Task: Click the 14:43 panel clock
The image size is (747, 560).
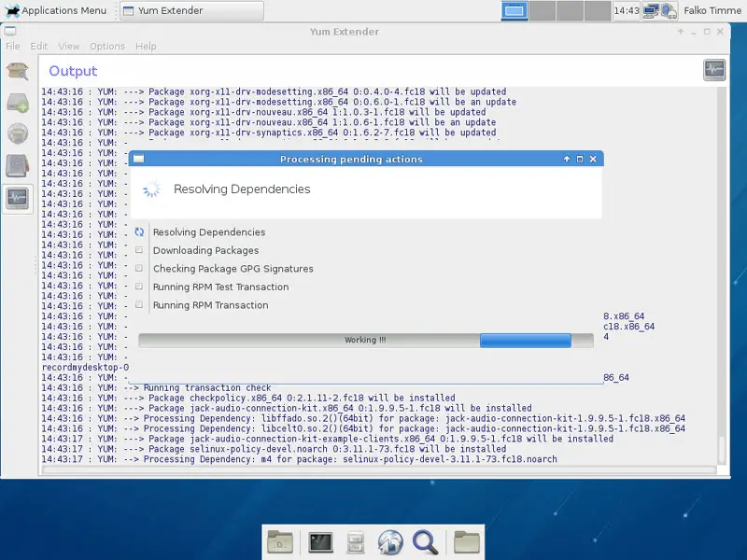Action: pos(626,10)
